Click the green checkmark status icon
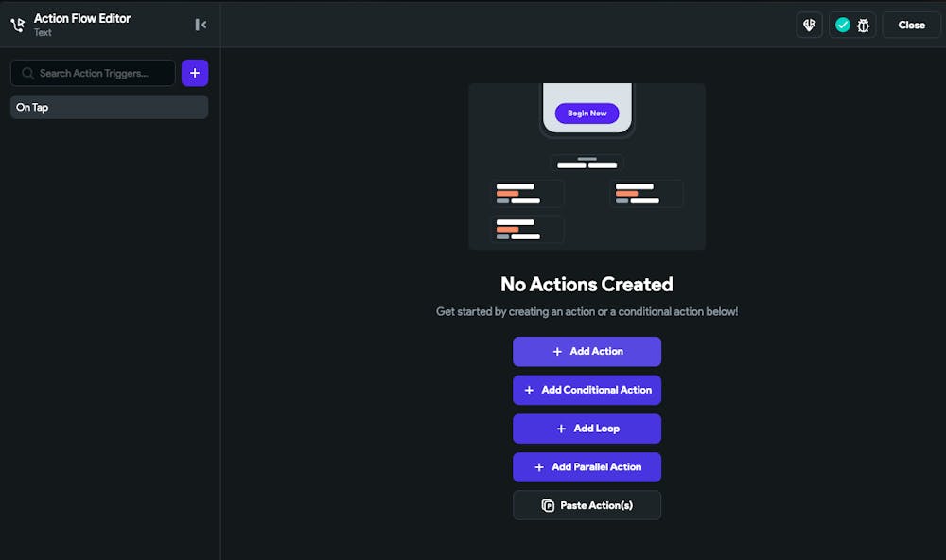946x560 pixels. coord(842,25)
